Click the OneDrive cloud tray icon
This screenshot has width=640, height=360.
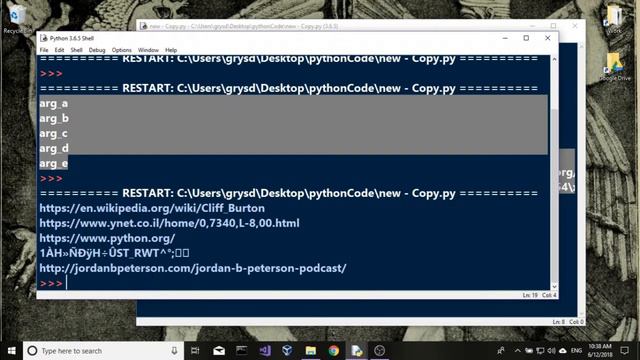563,351
